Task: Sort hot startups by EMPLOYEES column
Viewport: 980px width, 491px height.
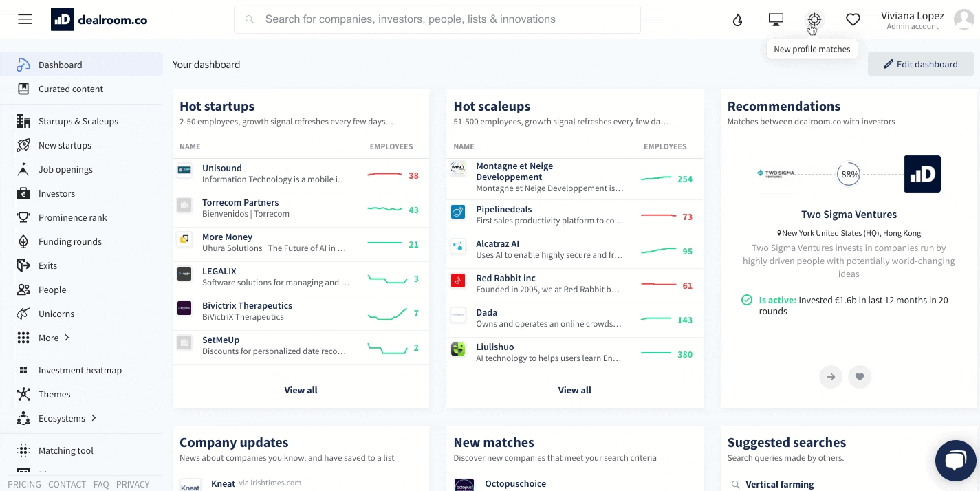Action: [391, 146]
